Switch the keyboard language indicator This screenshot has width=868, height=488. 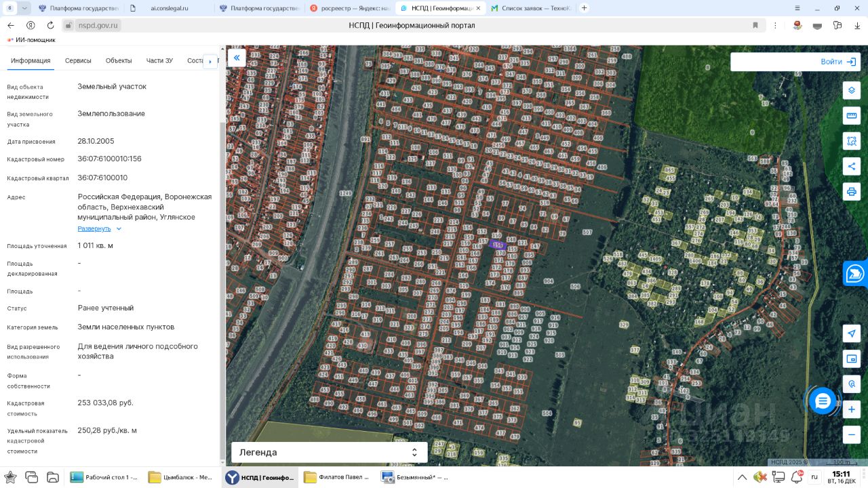pyautogui.click(x=814, y=476)
